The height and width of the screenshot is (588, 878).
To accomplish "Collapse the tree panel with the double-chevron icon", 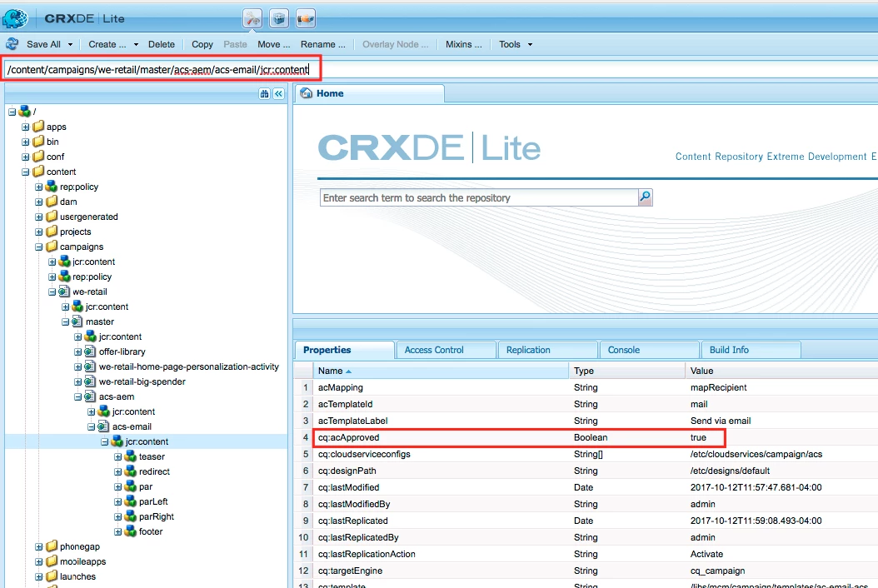I will pos(278,93).
